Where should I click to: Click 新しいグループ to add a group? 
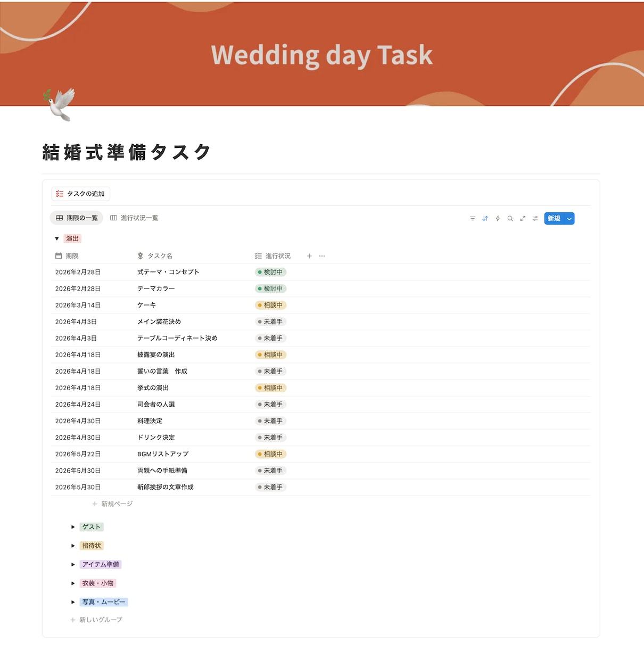tap(96, 620)
